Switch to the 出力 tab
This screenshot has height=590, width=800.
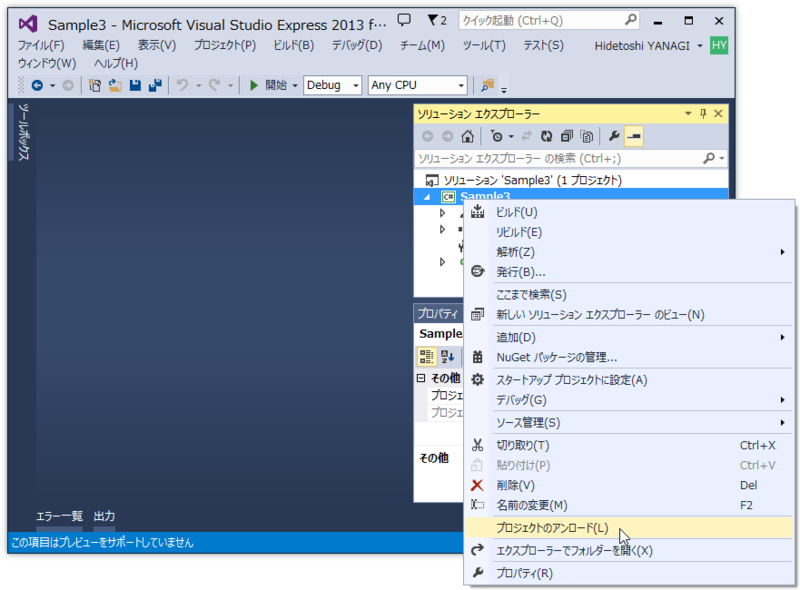point(105,516)
